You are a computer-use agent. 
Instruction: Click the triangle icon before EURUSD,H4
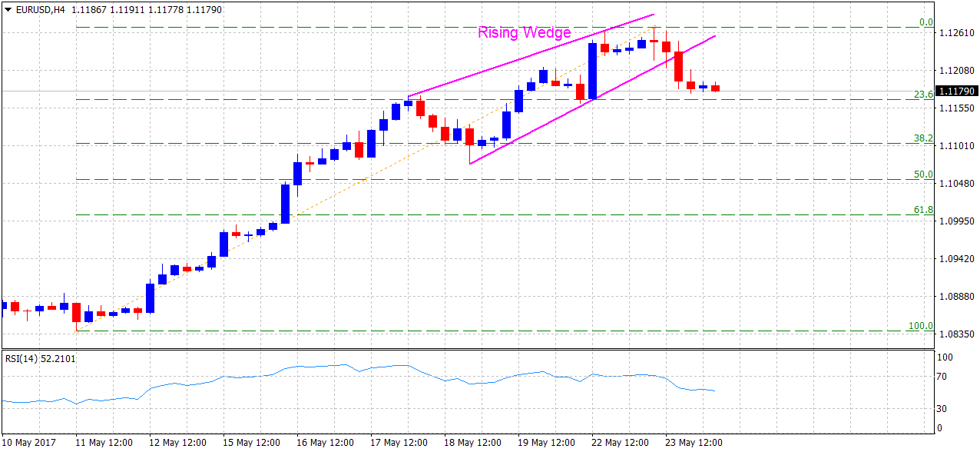point(8,9)
